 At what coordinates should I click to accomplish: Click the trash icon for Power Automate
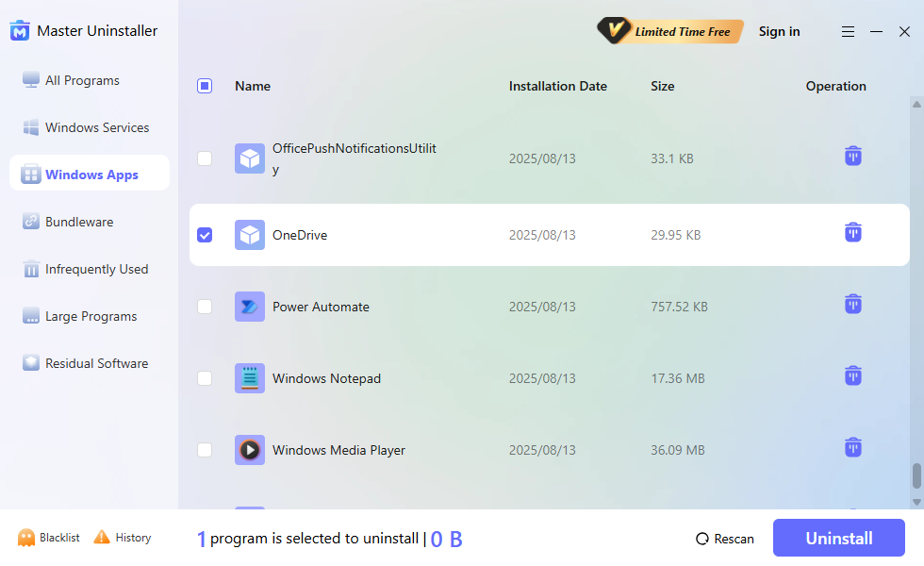852,304
